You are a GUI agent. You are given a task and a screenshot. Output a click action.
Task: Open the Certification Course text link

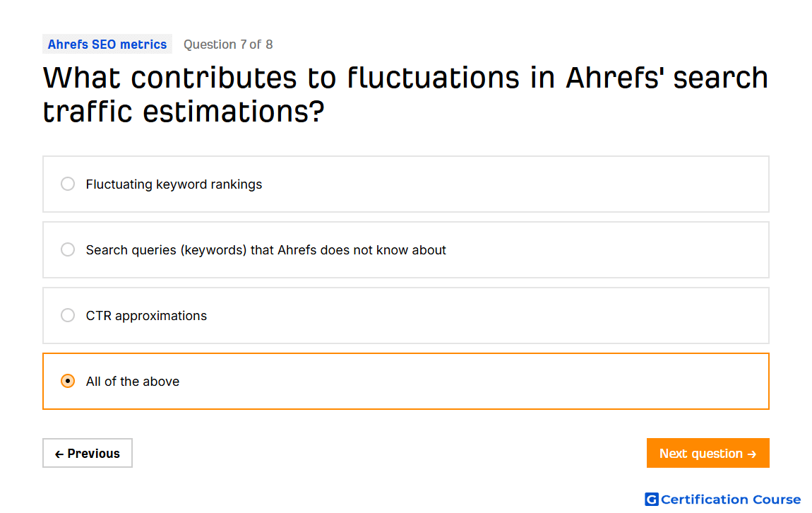tap(731, 500)
